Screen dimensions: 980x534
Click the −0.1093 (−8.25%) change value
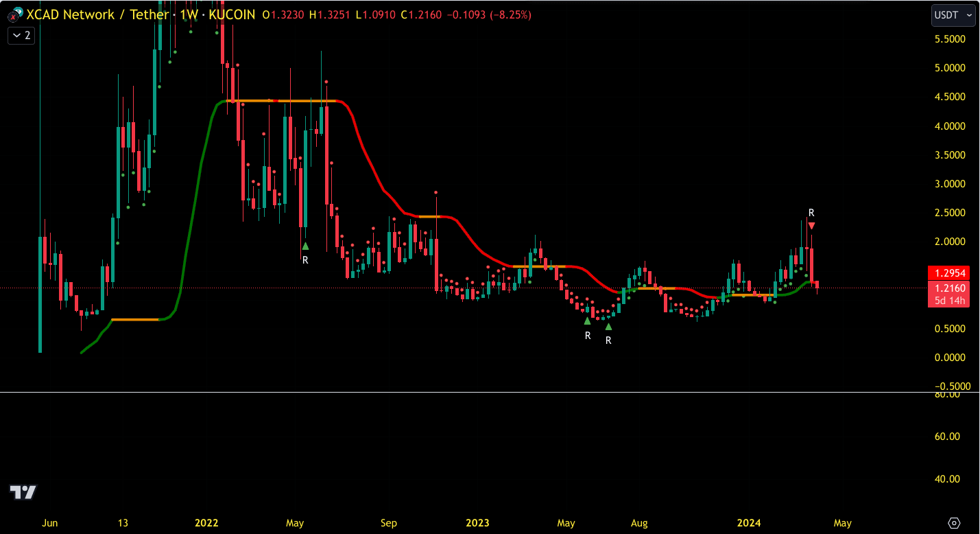pos(490,14)
